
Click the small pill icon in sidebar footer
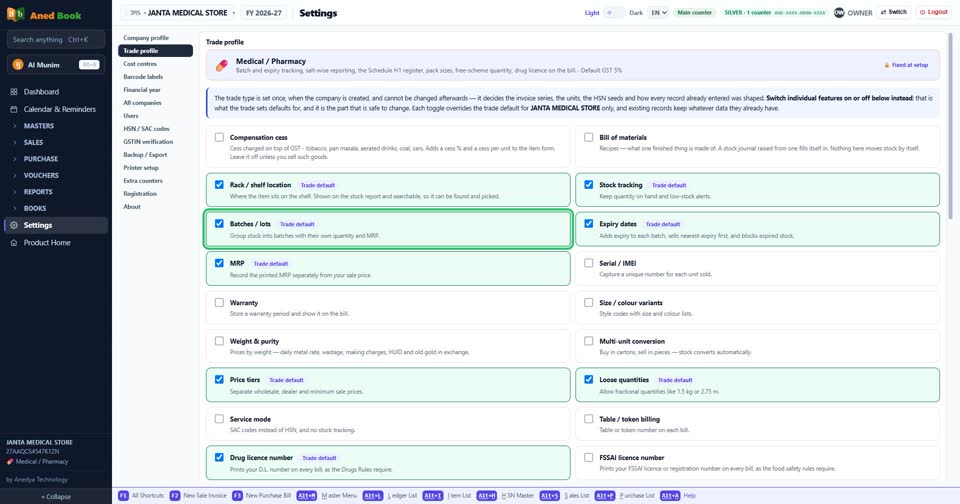coord(10,462)
